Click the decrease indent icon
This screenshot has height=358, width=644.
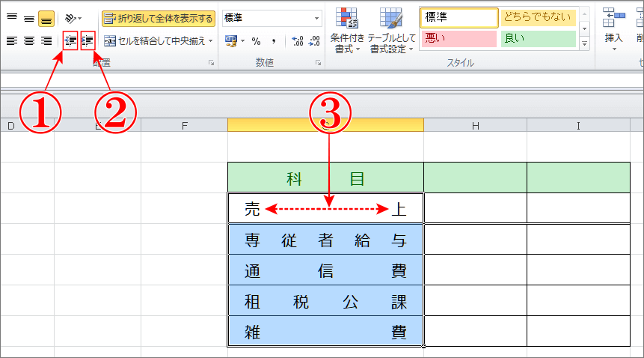[70, 40]
